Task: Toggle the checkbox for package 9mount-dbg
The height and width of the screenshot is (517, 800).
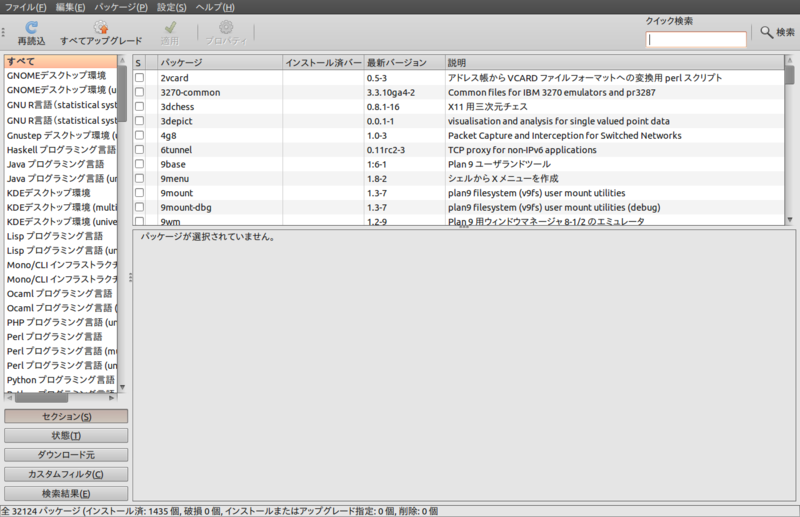Action: tap(139, 207)
